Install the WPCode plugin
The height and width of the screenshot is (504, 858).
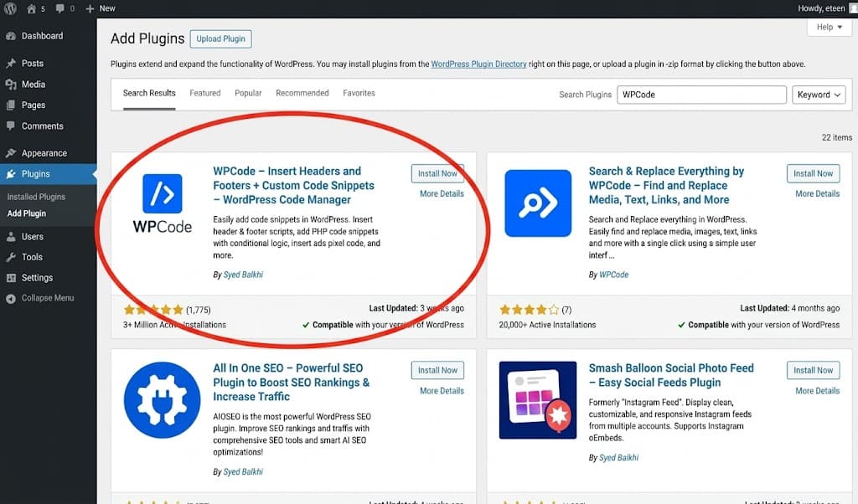coord(437,173)
